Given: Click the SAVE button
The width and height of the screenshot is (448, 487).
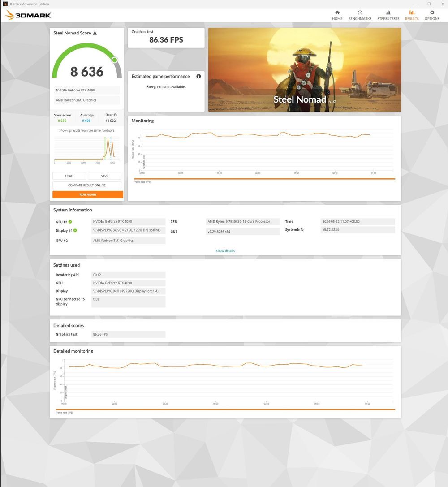Looking at the screenshot, I should click(104, 176).
